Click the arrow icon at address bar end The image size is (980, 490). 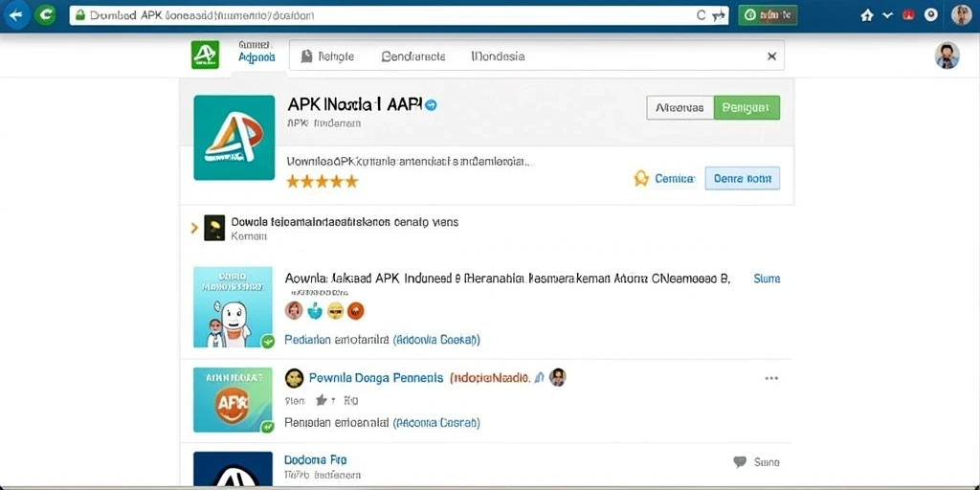pos(720,15)
